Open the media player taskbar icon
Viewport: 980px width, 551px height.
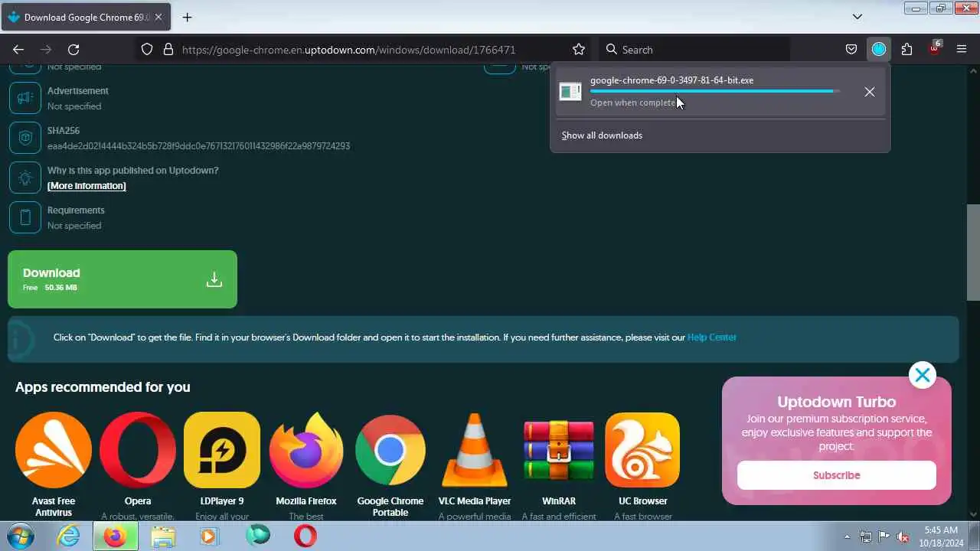(x=208, y=536)
